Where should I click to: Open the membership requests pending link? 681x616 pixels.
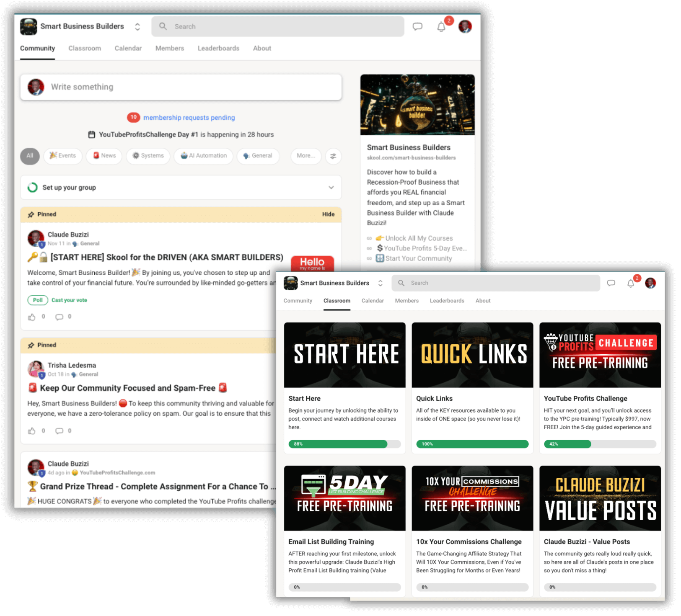coord(189,118)
